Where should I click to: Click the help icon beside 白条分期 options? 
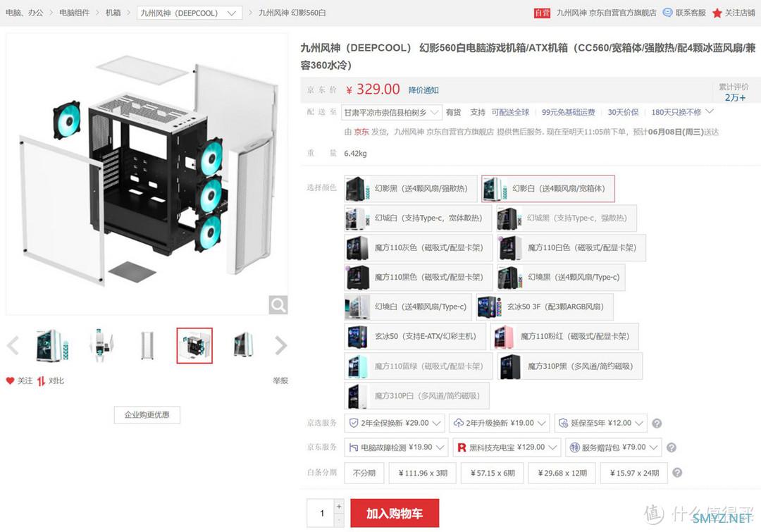coord(678,472)
